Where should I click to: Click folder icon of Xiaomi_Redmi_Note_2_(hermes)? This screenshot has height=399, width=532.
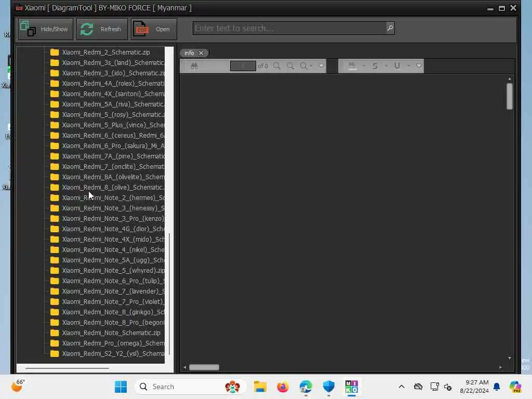coord(55,198)
